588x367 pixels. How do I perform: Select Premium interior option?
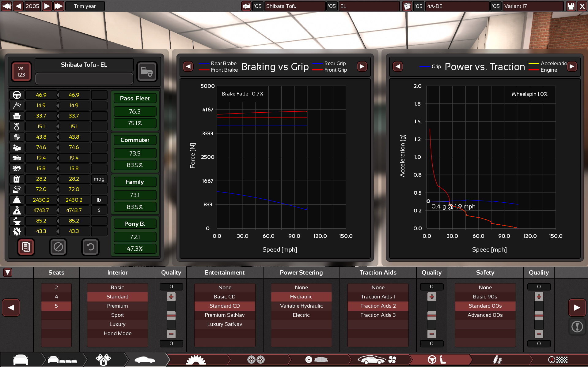tap(117, 306)
